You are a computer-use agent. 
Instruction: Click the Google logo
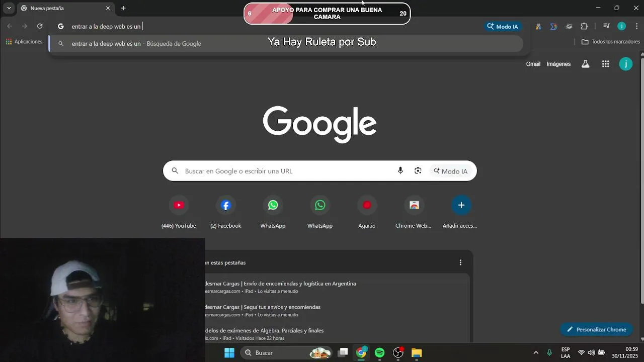coord(319,124)
